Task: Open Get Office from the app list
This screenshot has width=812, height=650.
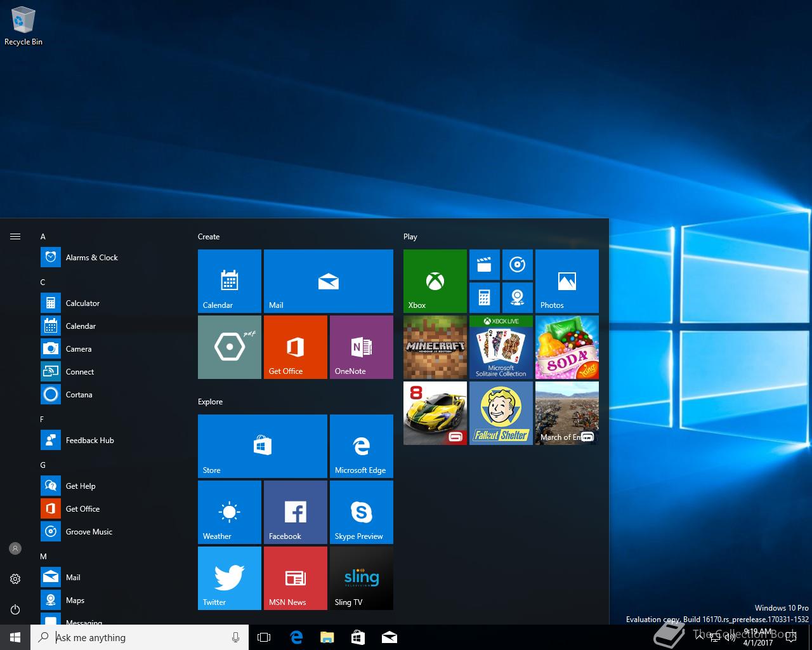Action: click(x=112, y=509)
